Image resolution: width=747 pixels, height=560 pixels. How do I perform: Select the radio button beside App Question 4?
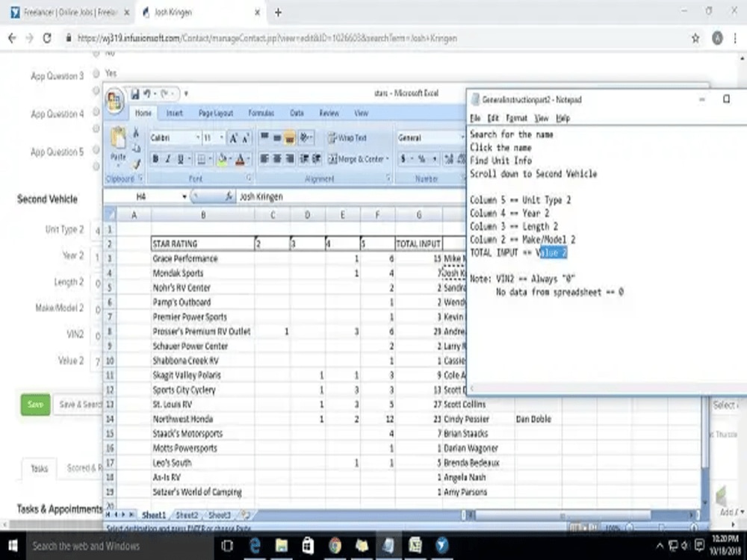(96, 111)
